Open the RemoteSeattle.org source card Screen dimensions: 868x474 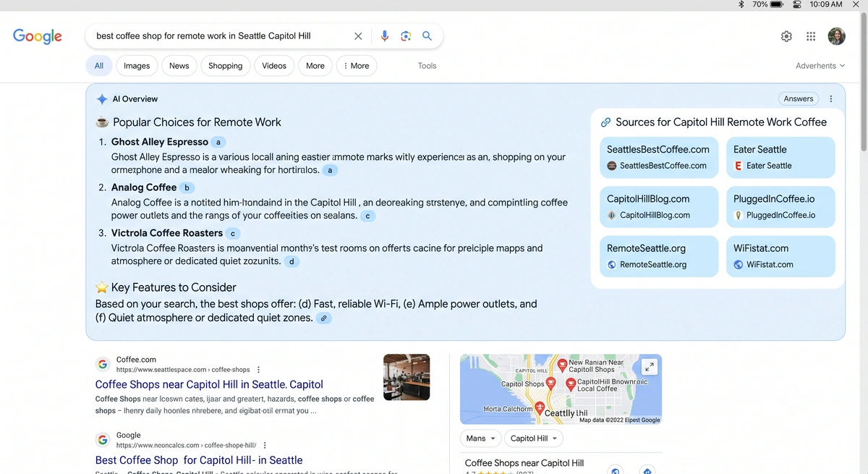[x=660, y=256]
